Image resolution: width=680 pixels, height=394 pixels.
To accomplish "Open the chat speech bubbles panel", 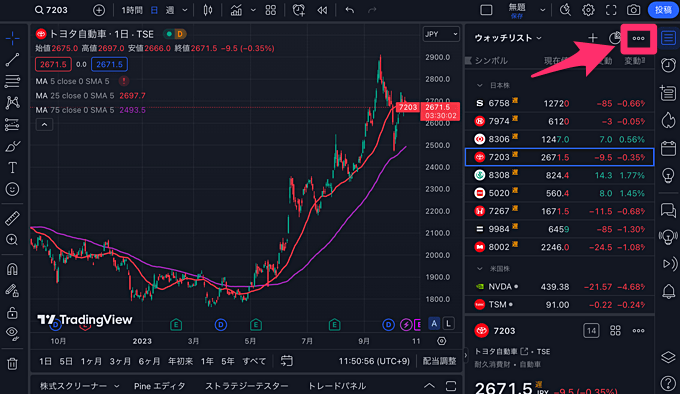I will pos(668,210).
